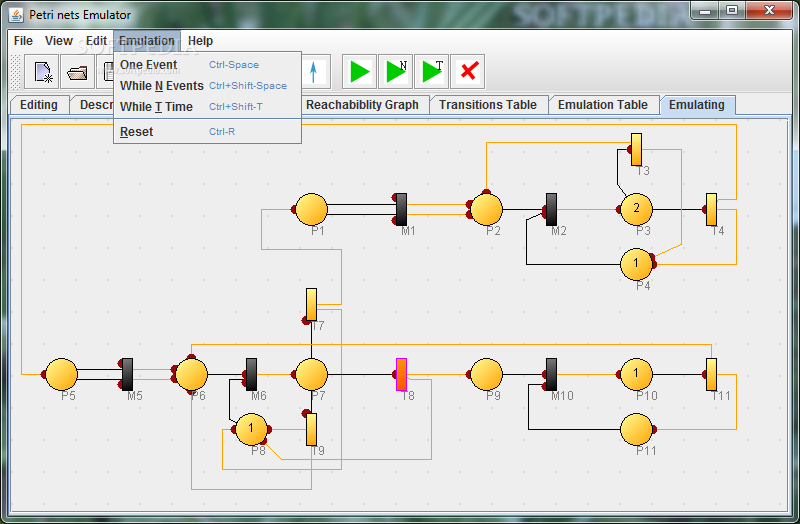
Task: Switch to the Editing tab
Action: tap(39, 105)
